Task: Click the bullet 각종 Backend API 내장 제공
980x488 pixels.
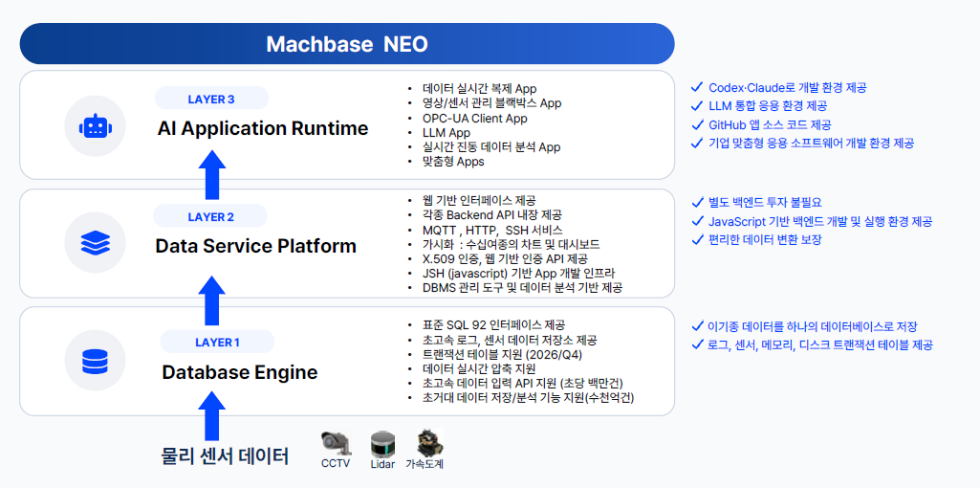Action: [x=491, y=215]
